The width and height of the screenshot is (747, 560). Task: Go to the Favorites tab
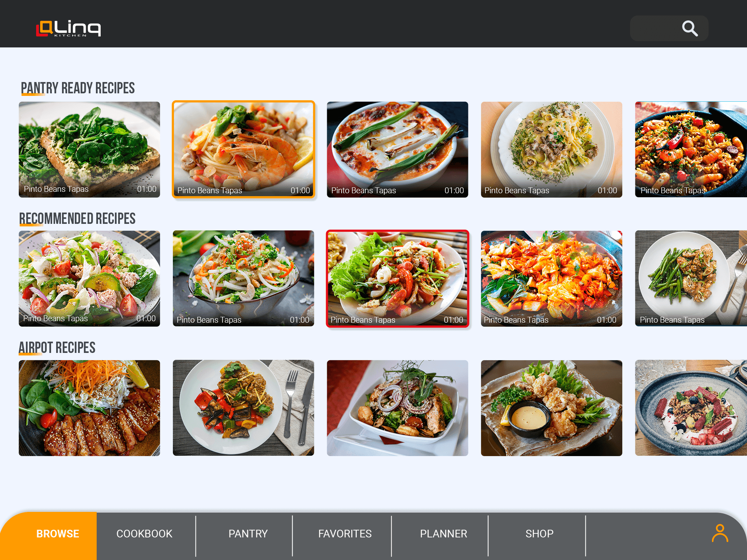point(345,534)
